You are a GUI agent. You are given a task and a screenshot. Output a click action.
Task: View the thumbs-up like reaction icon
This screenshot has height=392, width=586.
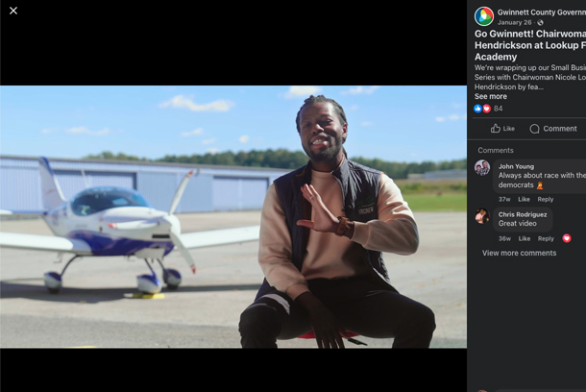click(x=477, y=109)
